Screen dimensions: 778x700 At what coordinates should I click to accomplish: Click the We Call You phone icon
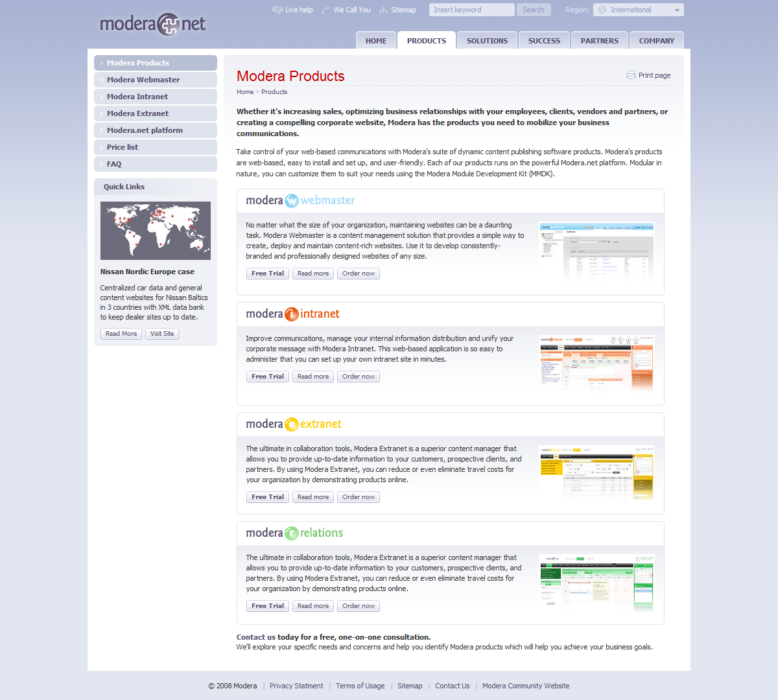point(325,10)
